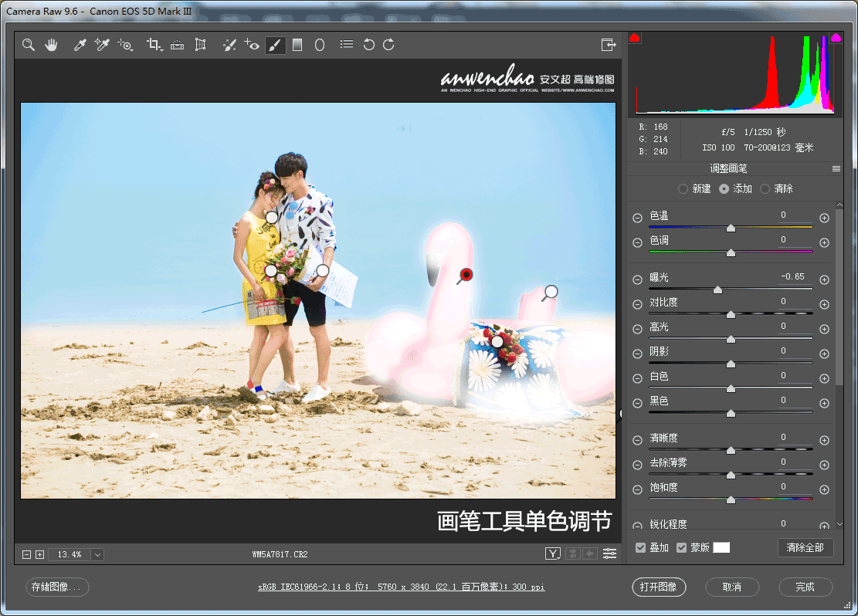Increase 曝光 with plus icon
Viewport: 858px width, 616px height.
(x=824, y=279)
